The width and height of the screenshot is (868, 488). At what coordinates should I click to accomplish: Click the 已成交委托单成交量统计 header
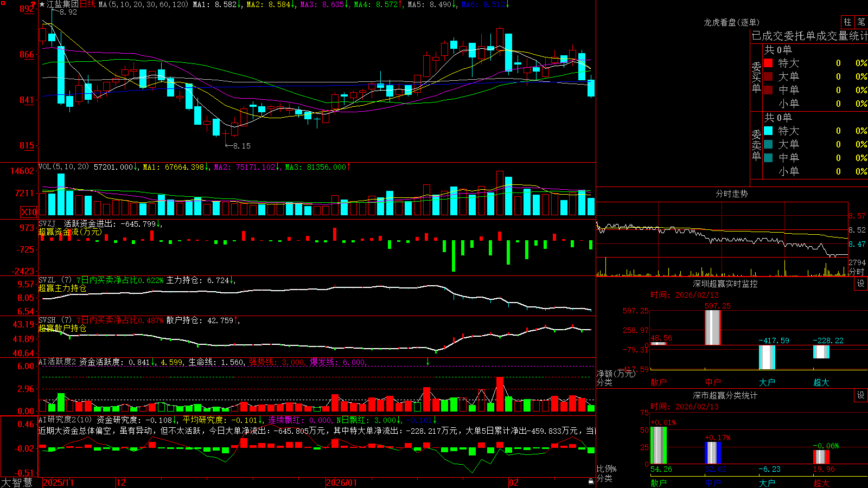pyautogui.click(x=809, y=36)
